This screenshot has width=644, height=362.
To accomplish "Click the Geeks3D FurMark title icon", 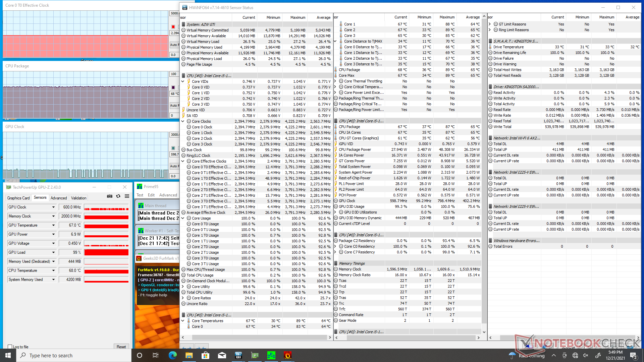I will [139, 258].
